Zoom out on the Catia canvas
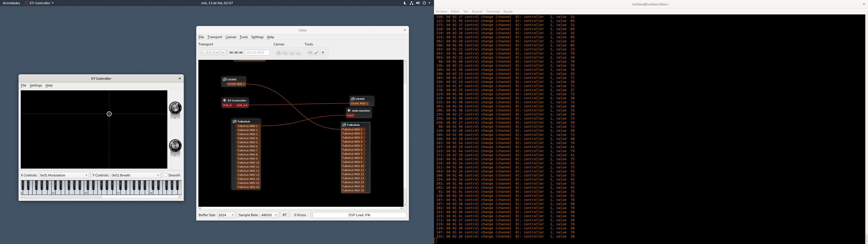The height and width of the screenshot is (244, 868). [292, 53]
